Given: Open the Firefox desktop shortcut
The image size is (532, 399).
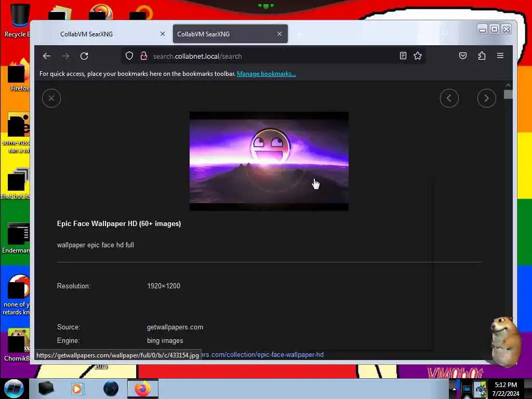Looking at the screenshot, I should click(19, 75).
